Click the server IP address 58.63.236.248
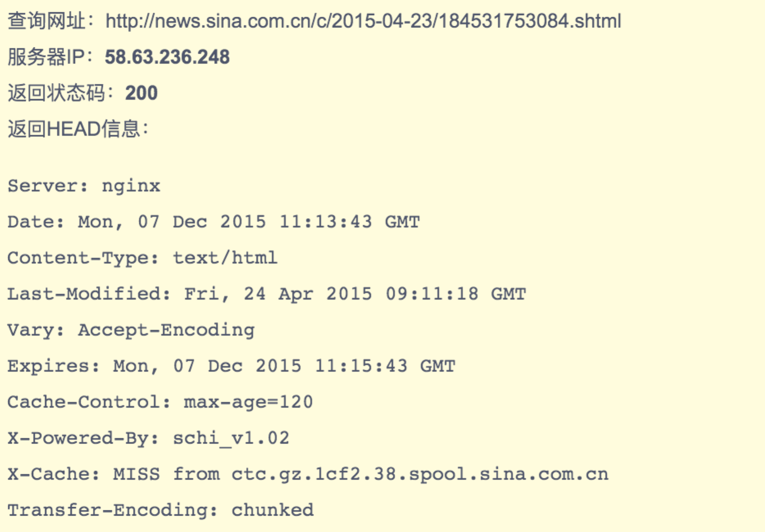 pos(167,57)
